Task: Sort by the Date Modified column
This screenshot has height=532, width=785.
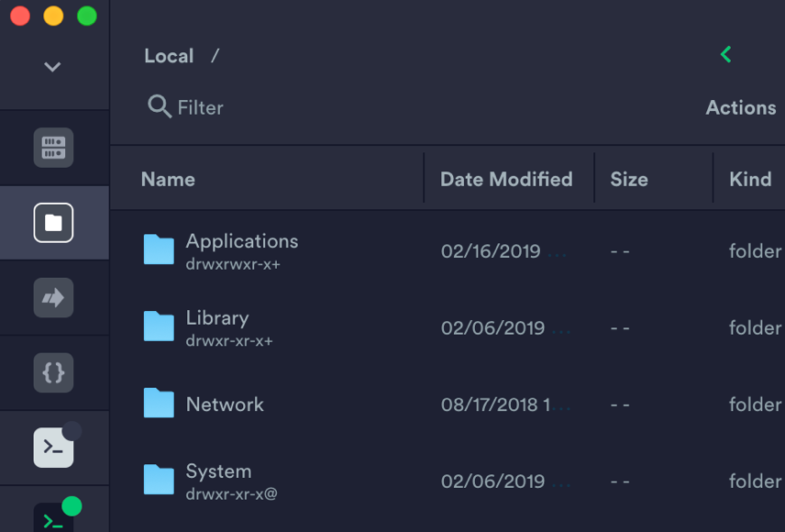Action: point(506,179)
